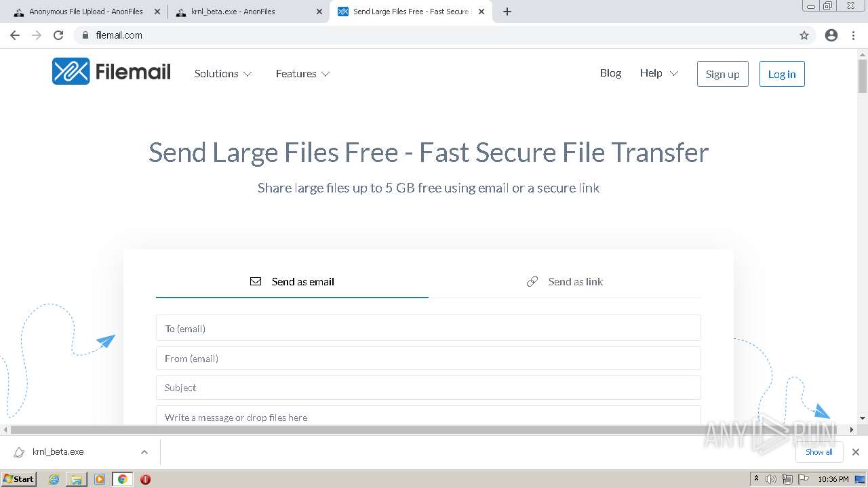This screenshot has width=868, height=488.
Task: Focus the From (email) field
Action: (429, 359)
